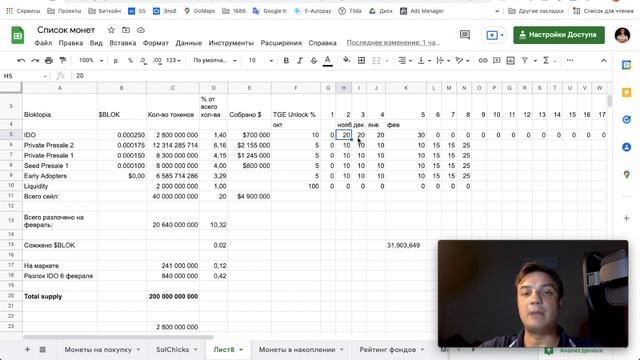Image resolution: width=640 pixels, height=360 pixels.
Task: Open the Правка menu
Action: tap(71, 43)
